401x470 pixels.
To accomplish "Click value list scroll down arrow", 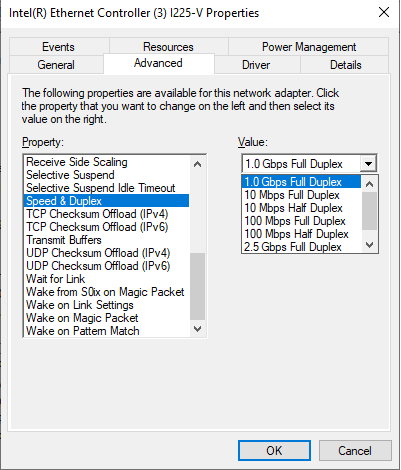I will (369, 245).
